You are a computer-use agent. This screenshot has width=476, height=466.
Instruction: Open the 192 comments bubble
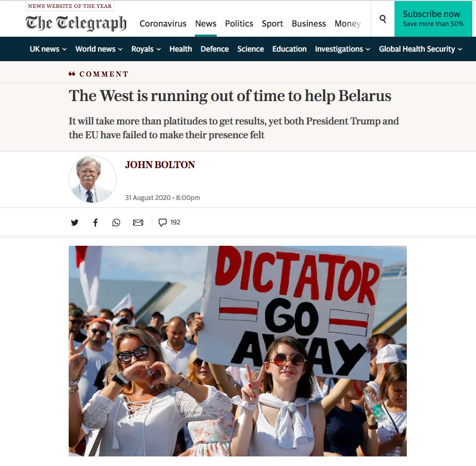(169, 222)
